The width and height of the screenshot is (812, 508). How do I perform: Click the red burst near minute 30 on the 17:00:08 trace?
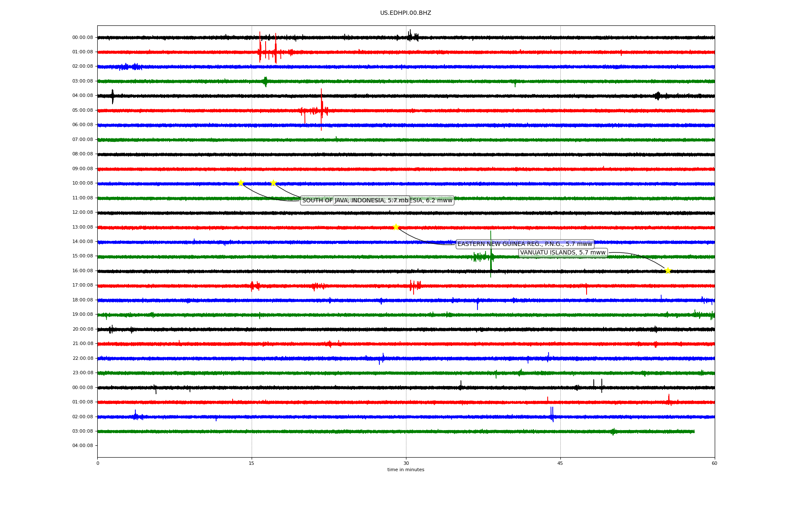click(415, 286)
